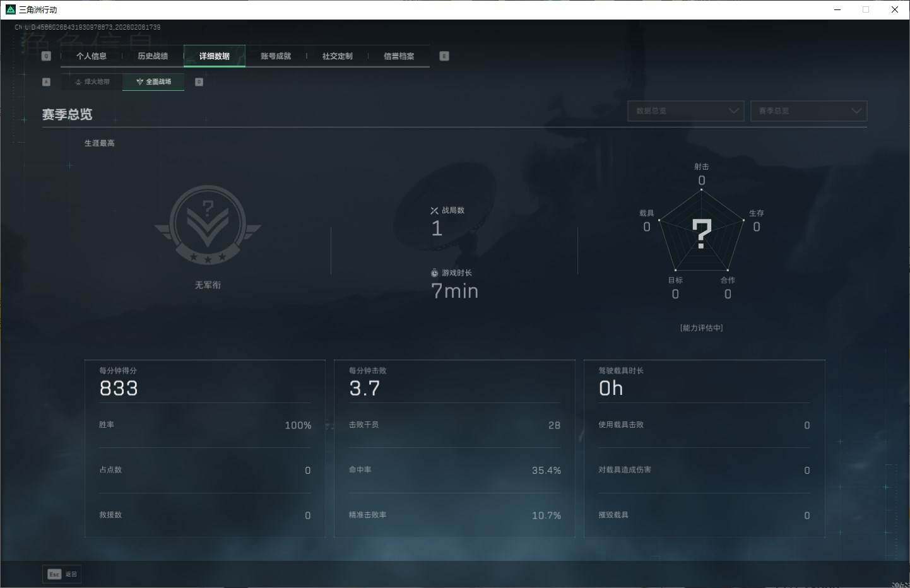Select the 全面战场 mode sub-tab
Screen dimensions: 910x588
coord(153,81)
